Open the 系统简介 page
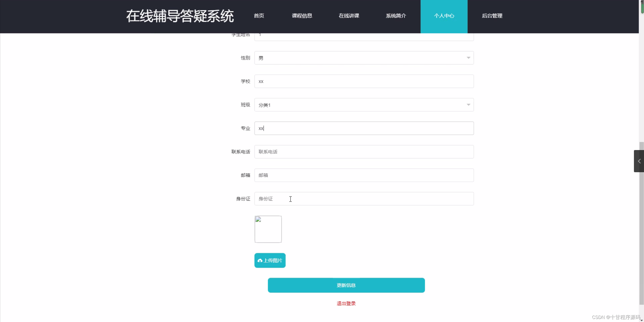Screen dimensions: 644x322 point(396,16)
